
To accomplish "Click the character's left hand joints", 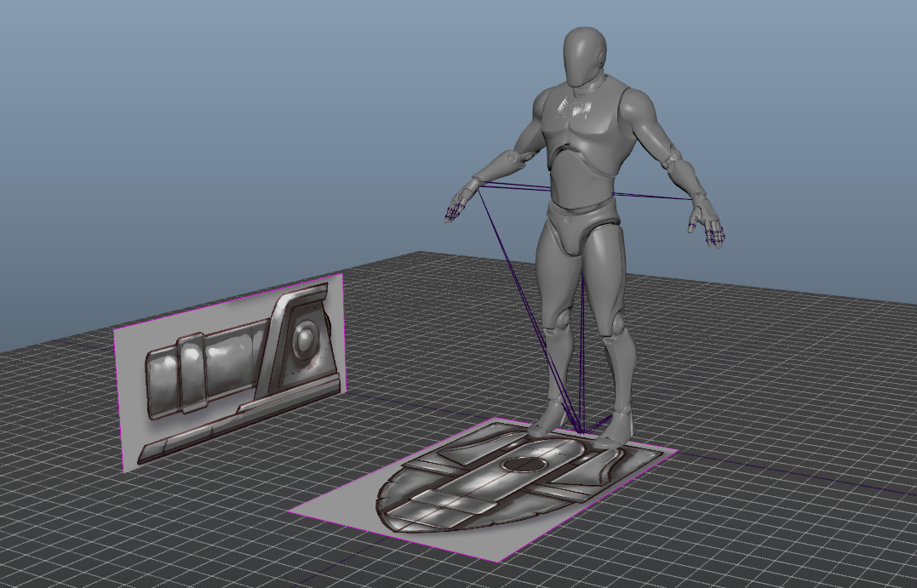I will (x=708, y=223).
